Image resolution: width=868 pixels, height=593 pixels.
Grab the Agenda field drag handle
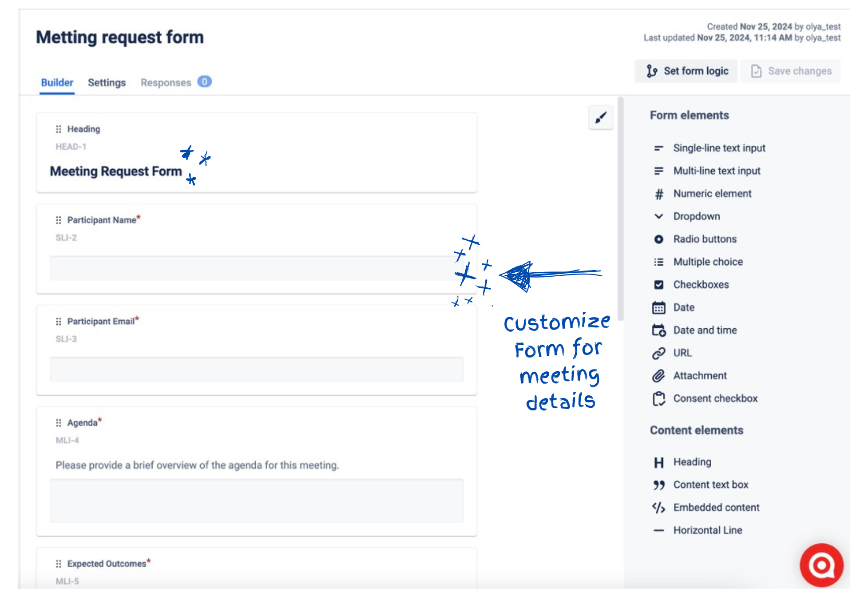pos(58,423)
